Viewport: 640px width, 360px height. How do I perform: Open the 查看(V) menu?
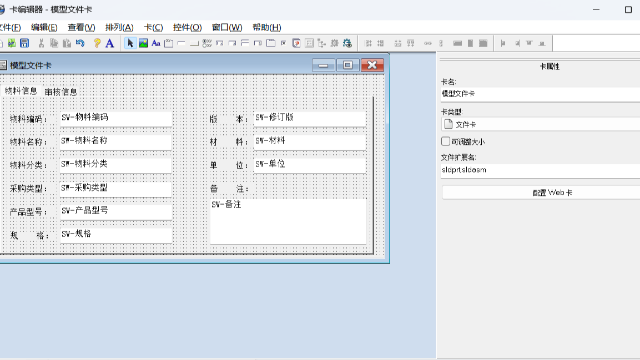click(81, 27)
